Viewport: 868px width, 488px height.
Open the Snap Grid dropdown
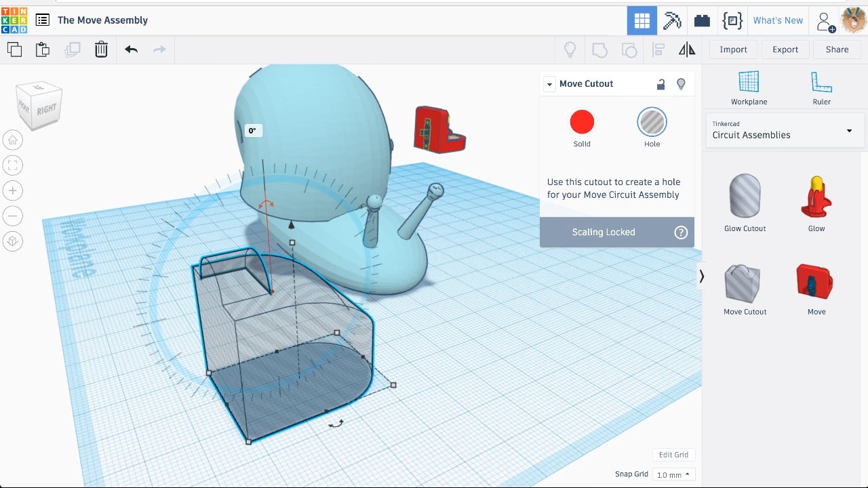tap(673, 474)
